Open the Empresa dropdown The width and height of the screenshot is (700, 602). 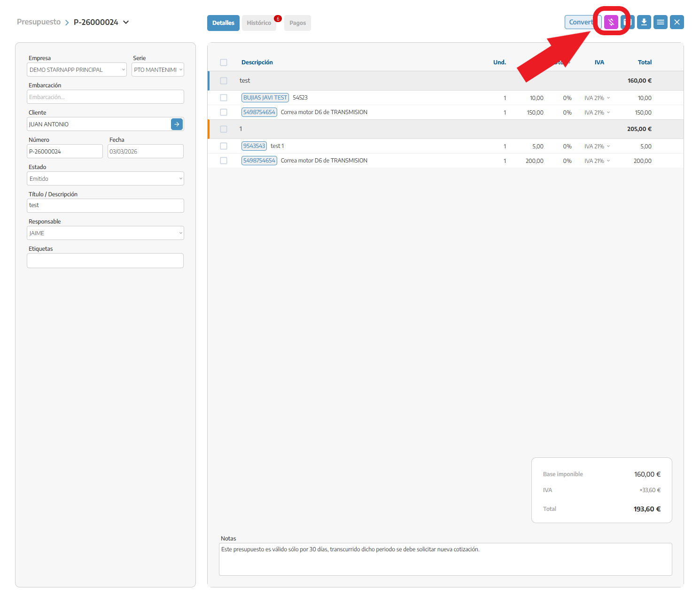click(x=77, y=69)
